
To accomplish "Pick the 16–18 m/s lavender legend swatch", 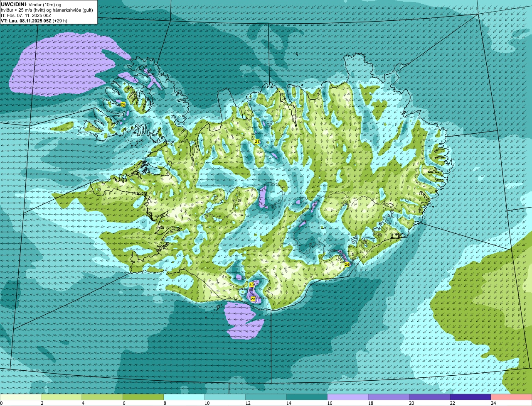I will pos(348,397).
